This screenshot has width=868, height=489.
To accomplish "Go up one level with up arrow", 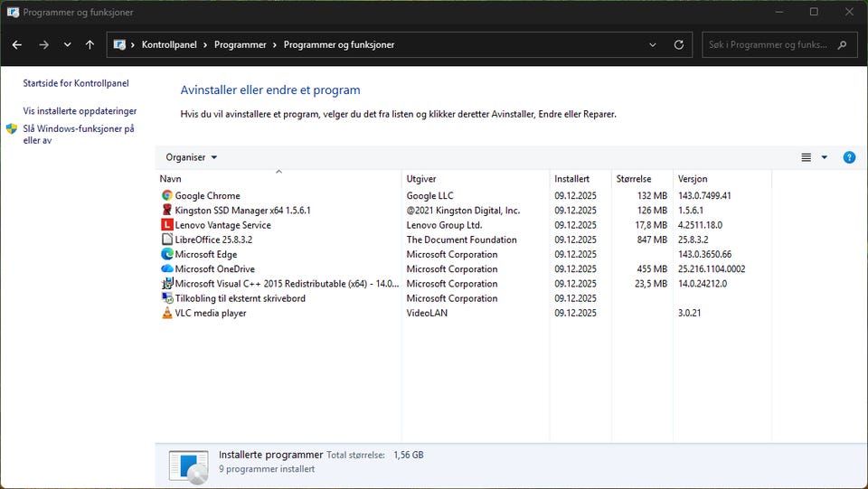I will (90, 44).
